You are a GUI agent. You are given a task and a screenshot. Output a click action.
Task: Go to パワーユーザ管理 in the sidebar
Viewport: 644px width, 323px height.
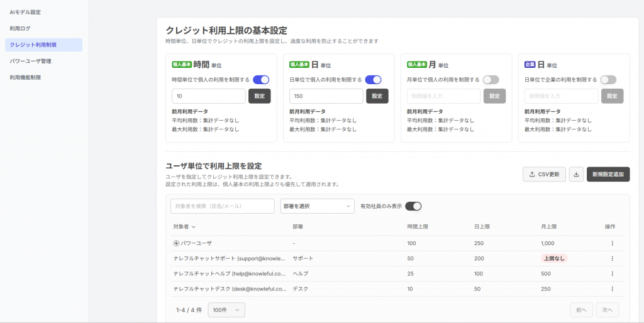click(x=31, y=61)
